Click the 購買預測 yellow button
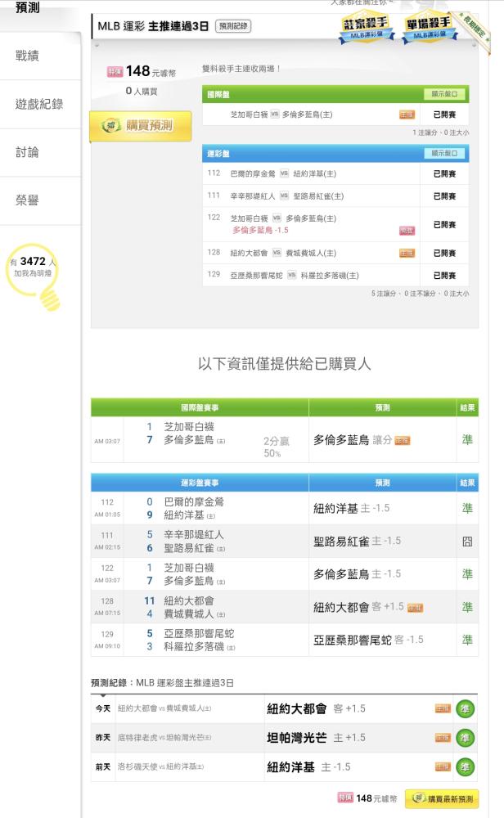This screenshot has width=504, height=818. 141,126
